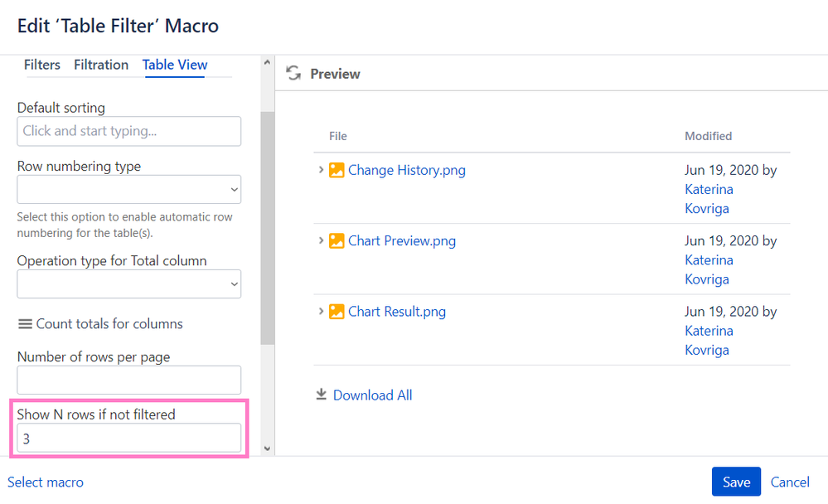Screen dimensions: 828x504
Task: Click the Modified column header
Action: [708, 136]
